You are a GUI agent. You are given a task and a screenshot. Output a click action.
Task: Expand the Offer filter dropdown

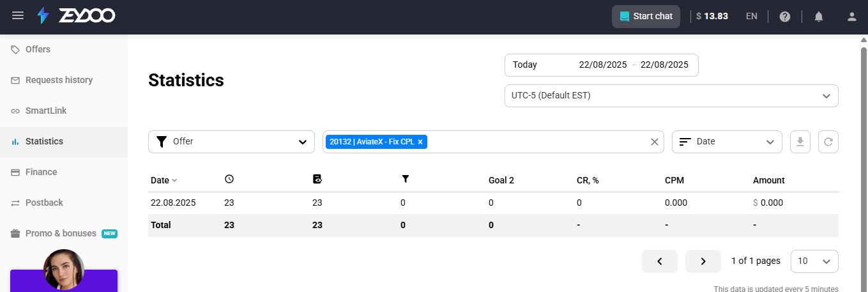(x=231, y=142)
